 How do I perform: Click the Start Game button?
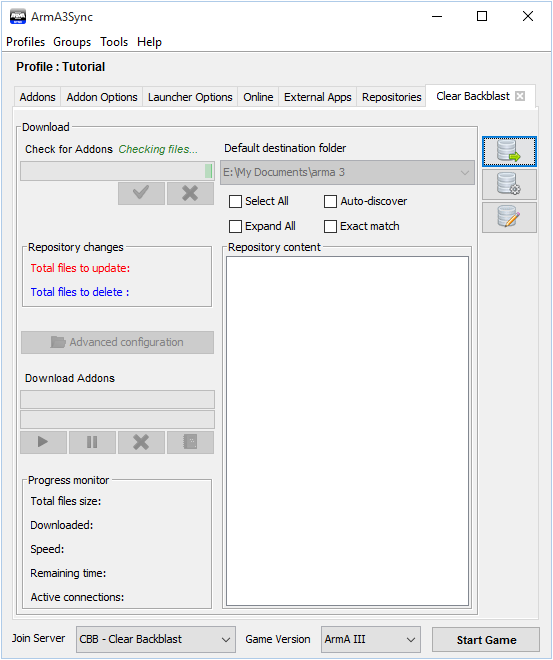(x=486, y=640)
